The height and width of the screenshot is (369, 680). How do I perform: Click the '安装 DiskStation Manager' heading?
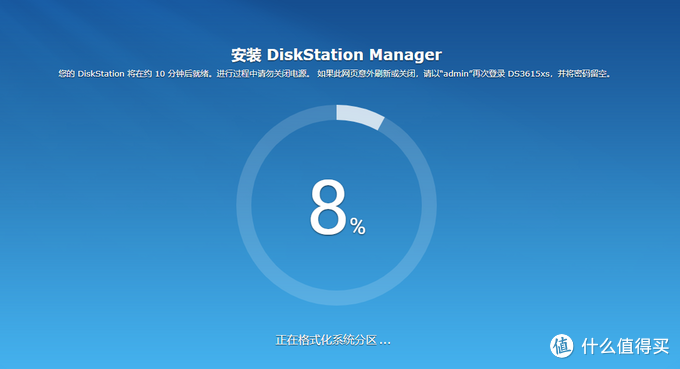(x=336, y=55)
